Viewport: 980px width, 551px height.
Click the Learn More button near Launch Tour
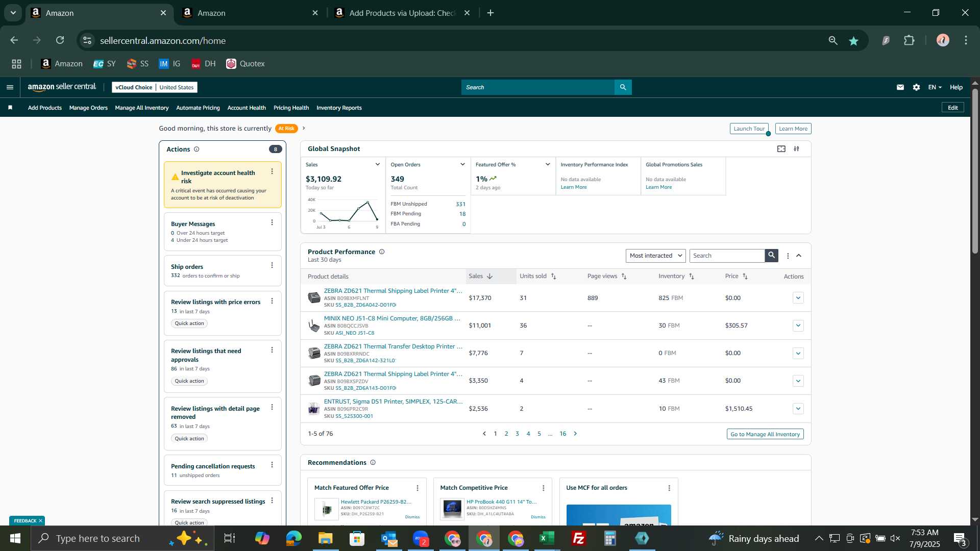click(793, 129)
